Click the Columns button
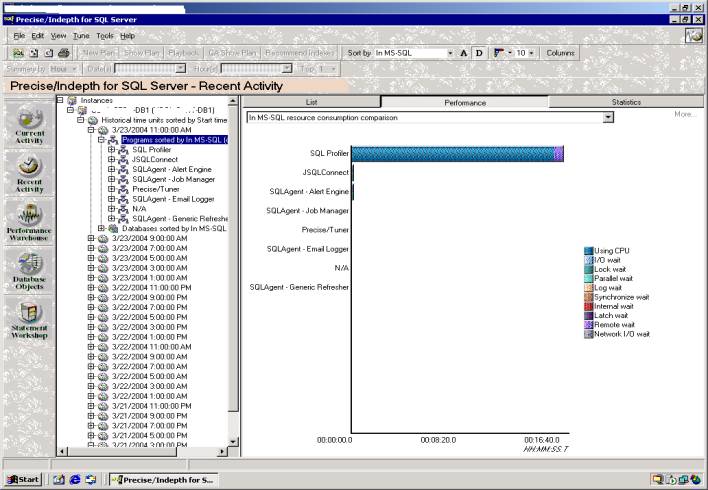Screen dimensions: 708x490 pyautogui.click(x=560, y=53)
